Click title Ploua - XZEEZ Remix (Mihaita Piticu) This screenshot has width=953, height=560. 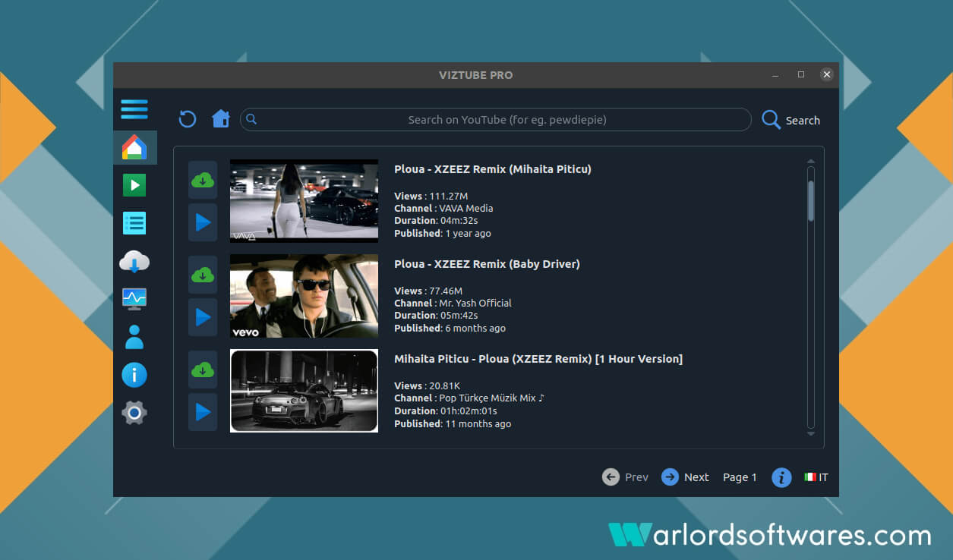tap(493, 169)
